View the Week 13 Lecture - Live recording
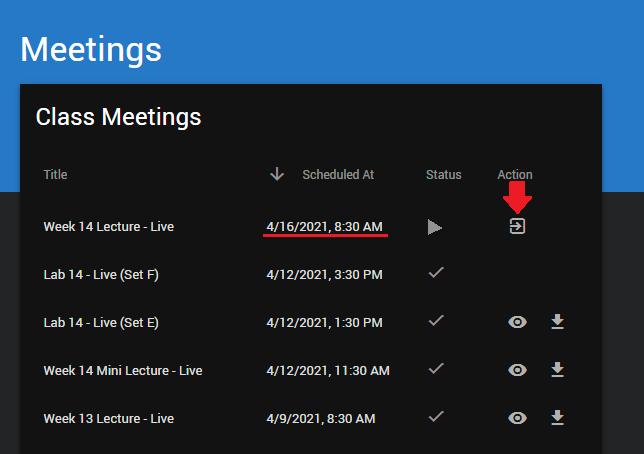 point(517,418)
